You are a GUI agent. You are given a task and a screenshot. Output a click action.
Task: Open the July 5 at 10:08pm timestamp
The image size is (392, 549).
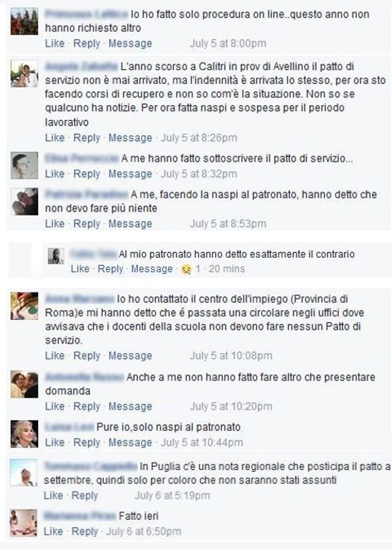tap(231, 356)
